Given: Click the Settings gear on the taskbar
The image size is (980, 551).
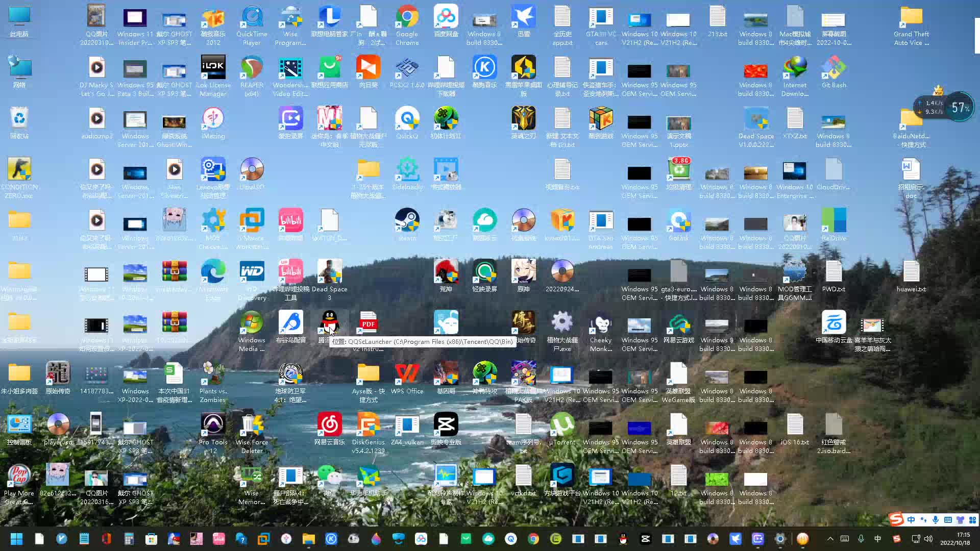Looking at the screenshot, I should [780, 539].
